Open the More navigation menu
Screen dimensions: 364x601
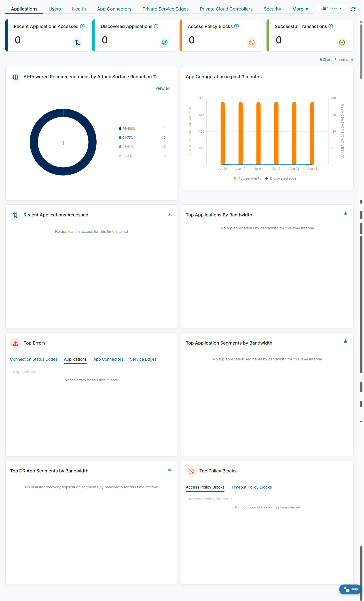(300, 9)
